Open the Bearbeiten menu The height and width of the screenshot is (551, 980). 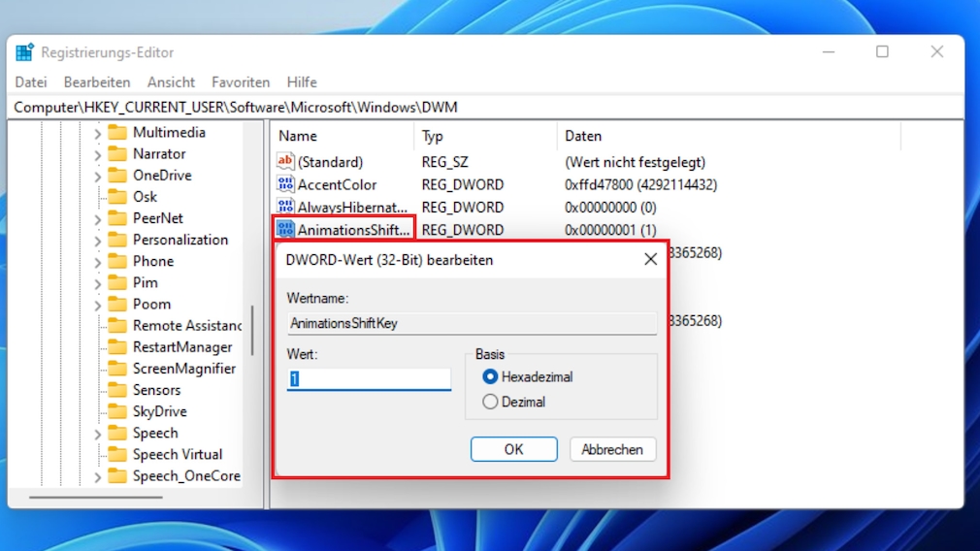(97, 81)
